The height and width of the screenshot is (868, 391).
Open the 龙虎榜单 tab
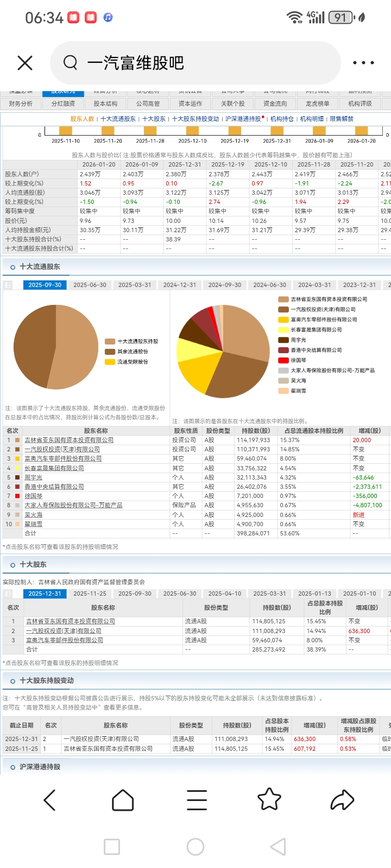318,104
